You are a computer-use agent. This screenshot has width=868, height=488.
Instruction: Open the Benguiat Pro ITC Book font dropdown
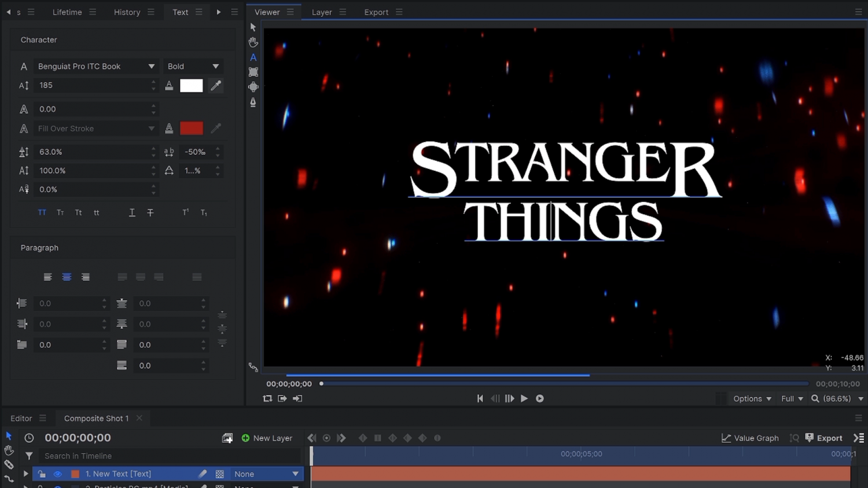coord(96,67)
